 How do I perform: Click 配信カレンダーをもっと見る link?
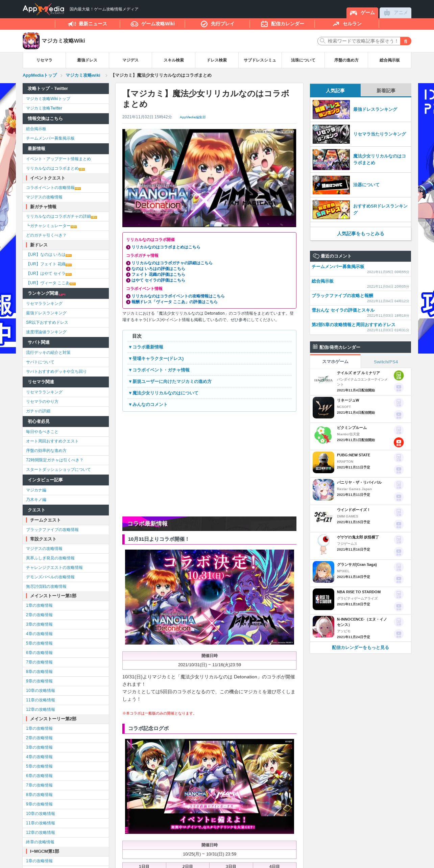(361, 648)
